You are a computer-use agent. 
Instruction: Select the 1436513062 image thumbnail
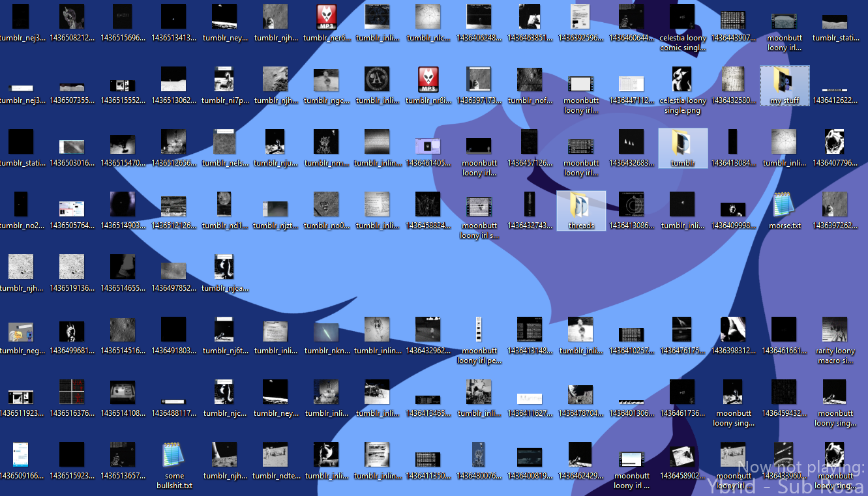coord(174,79)
